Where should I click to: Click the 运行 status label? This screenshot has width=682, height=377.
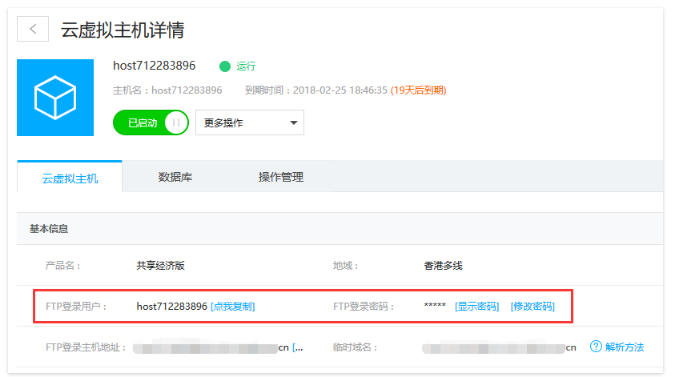pos(246,67)
